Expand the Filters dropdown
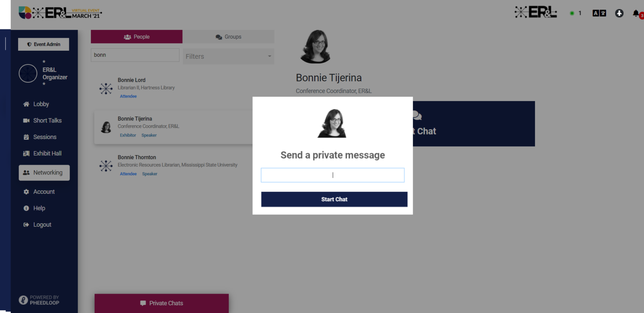Viewport: 644px width, 313px height. tap(228, 56)
